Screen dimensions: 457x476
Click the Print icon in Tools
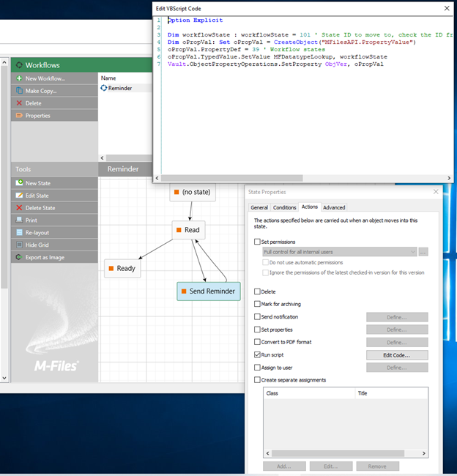point(19,220)
